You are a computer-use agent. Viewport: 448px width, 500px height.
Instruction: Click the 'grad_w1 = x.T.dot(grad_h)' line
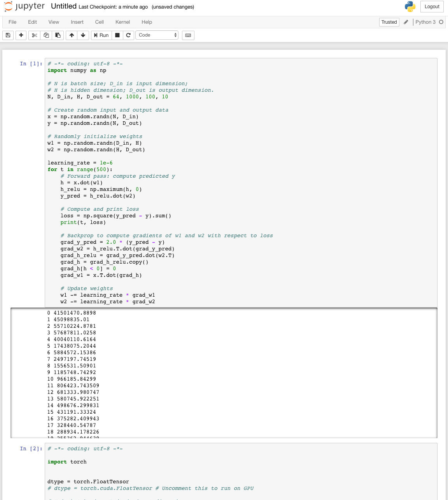click(101, 275)
